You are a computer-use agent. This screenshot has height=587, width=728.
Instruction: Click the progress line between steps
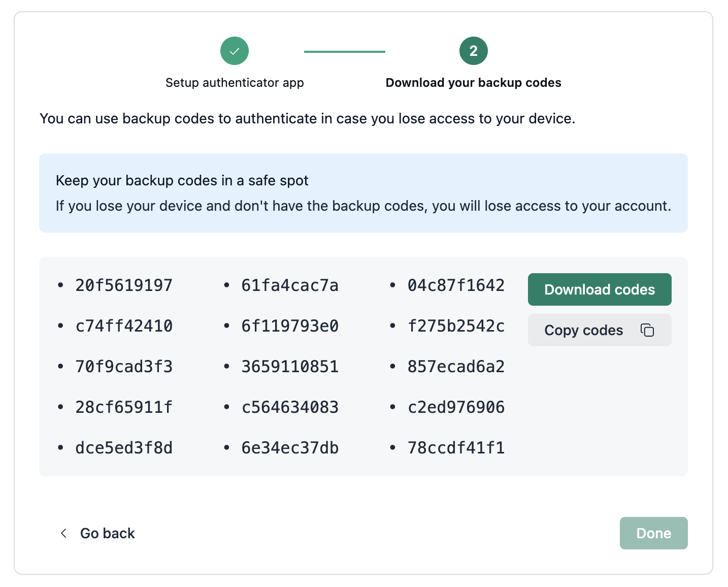pyautogui.click(x=344, y=51)
